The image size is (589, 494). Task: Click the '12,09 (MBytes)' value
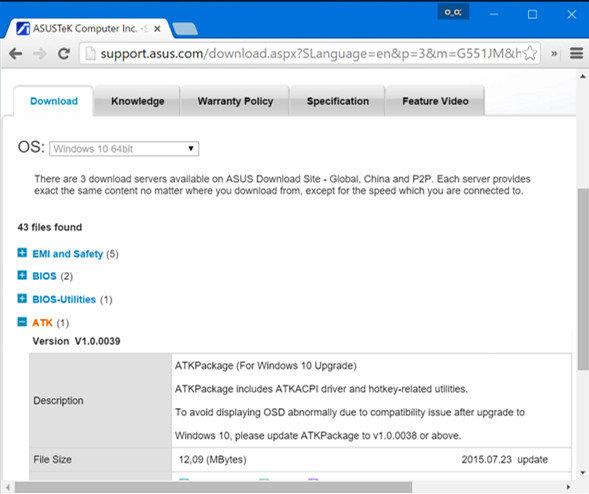coord(213,459)
